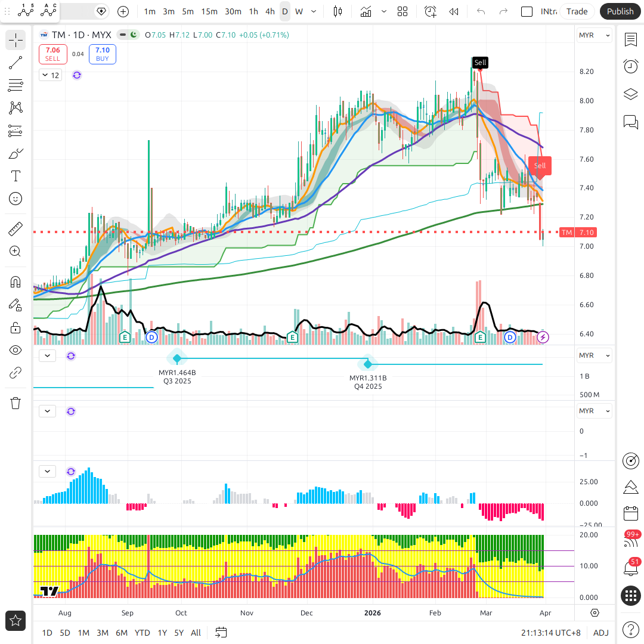Open the MYR currency dropdown on price axis
Viewport: 644px width, 644px height.
595,35
